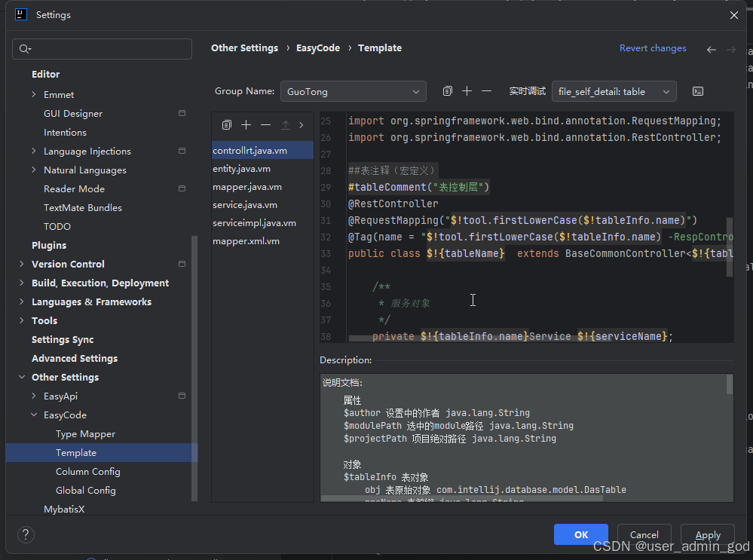753x560 pixels.
Task: Click project-level marker next to EasyApi
Action: pyautogui.click(x=182, y=396)
